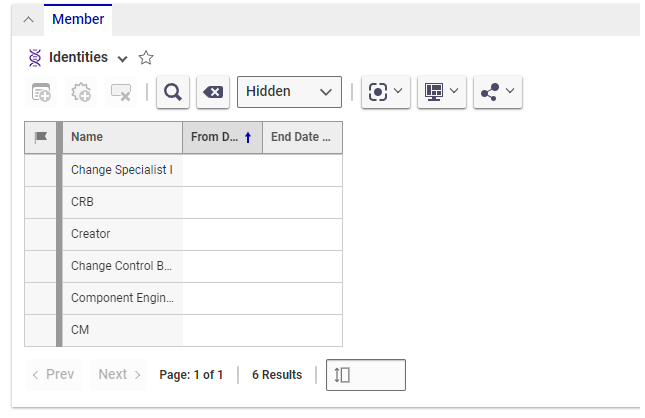645x418 pixels.
Task: Click the remove row toolbar icon
Action: (x=121, y=92)
